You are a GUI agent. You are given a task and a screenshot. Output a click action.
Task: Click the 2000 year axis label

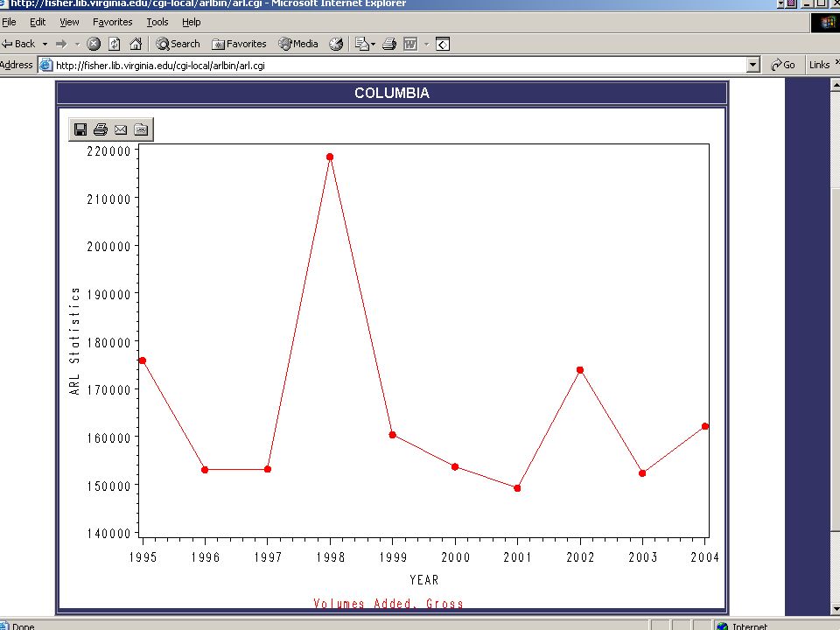tap(455, 557)
